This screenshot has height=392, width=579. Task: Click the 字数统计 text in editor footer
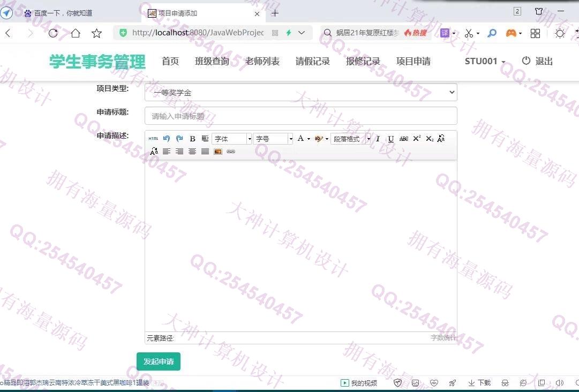pyautogui.click(x=443, y=338)
